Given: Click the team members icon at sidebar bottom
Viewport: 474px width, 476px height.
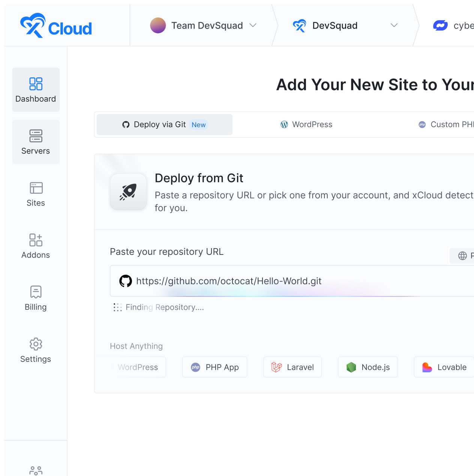Looking at the screenshot, I should [x=36, y=470].
